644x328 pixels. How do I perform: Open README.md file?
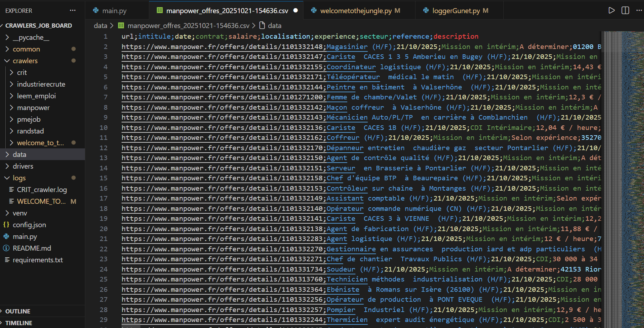32,248
